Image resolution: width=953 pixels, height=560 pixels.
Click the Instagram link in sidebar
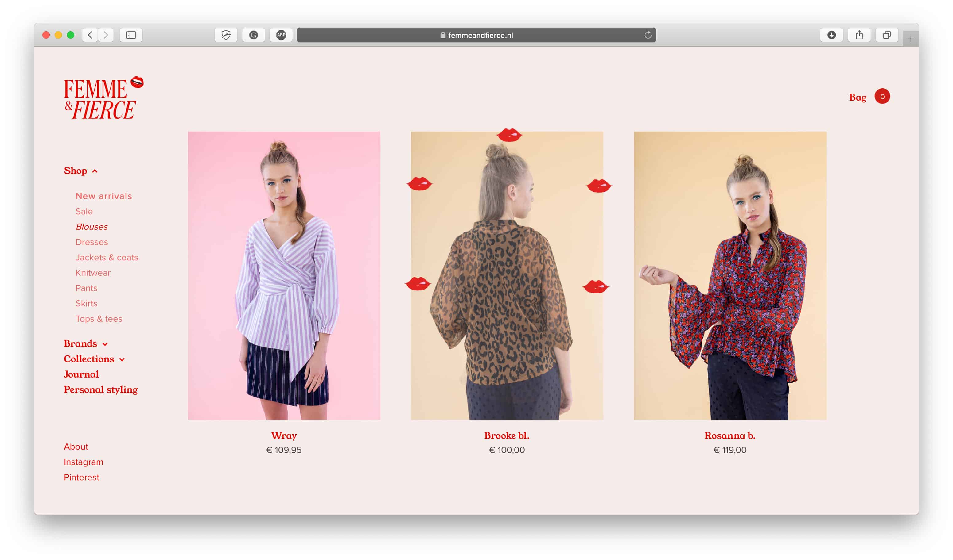pyautogui.click(x=83, y=461)
